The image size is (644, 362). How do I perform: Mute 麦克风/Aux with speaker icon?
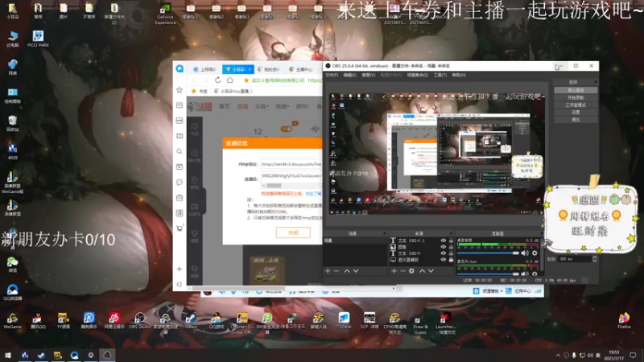coord(525,274)
